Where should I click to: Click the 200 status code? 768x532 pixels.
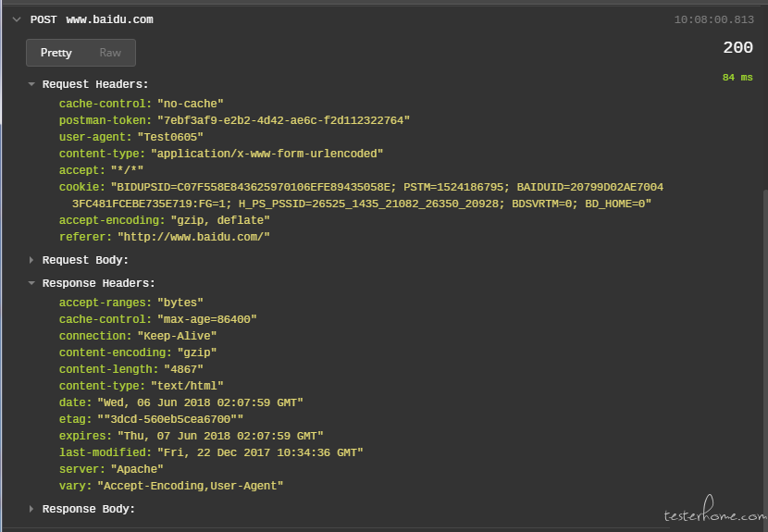(737, 48)
